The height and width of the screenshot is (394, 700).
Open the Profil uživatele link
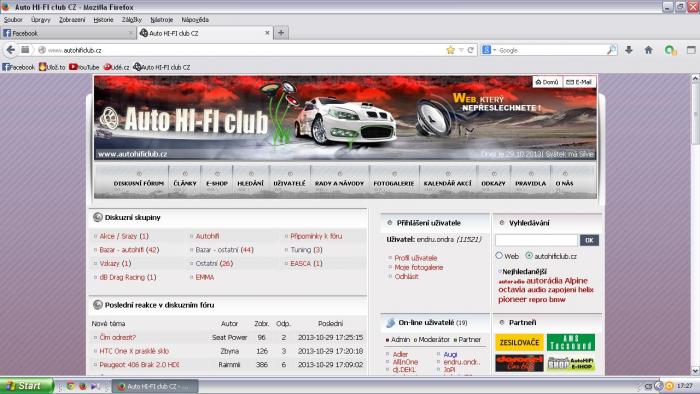tap(416, 258)
